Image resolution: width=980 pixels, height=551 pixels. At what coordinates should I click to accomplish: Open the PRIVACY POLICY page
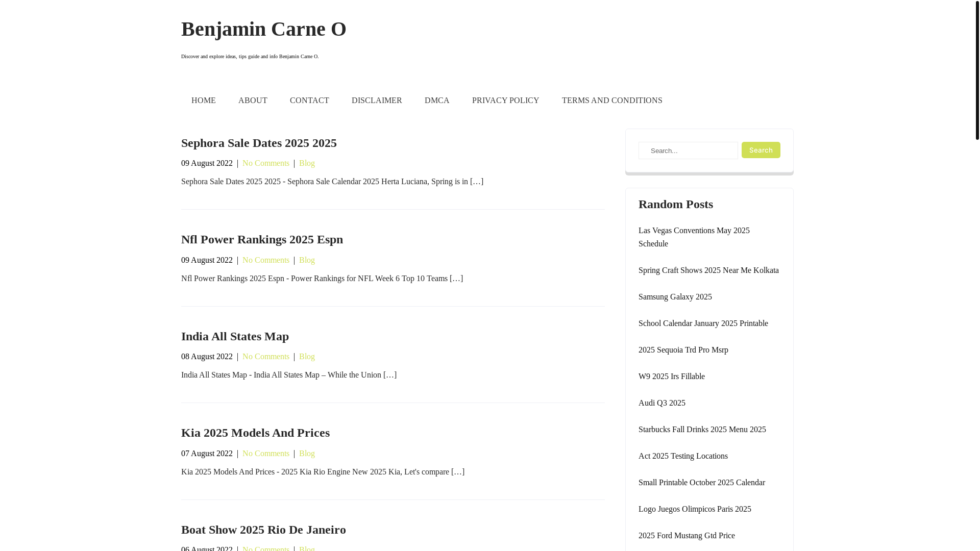pos(505,101)
